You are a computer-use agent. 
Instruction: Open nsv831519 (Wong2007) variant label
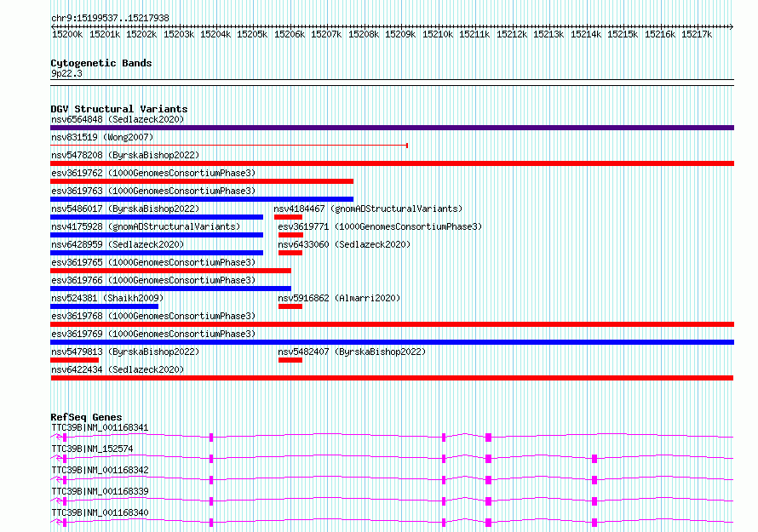click(102, 137)
